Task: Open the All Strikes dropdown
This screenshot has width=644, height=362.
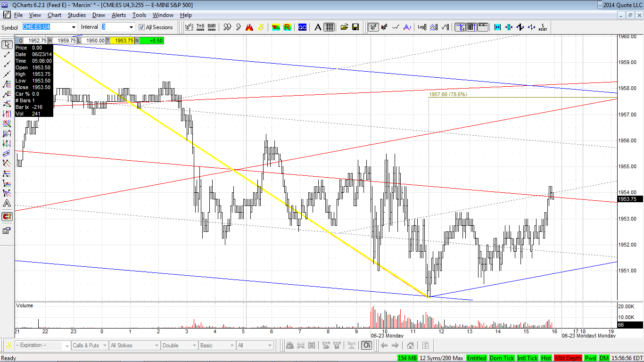Action: pyautogui.click(x=134, y=346)
